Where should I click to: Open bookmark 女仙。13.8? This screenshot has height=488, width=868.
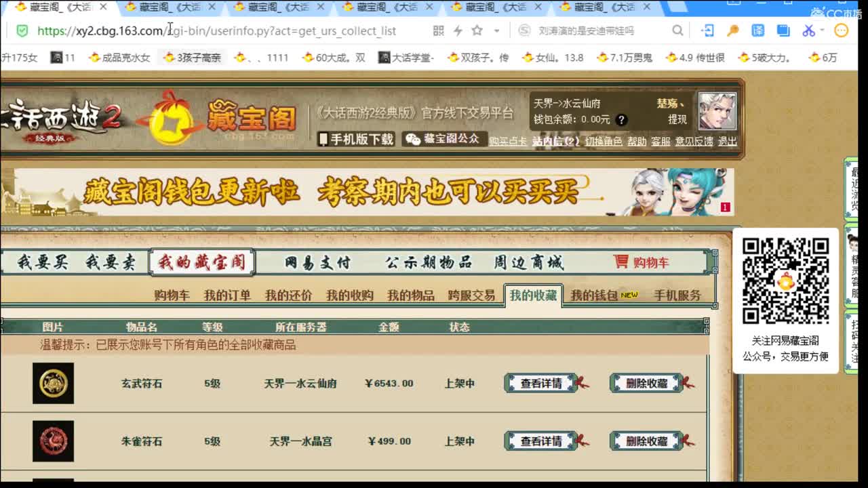552,58
